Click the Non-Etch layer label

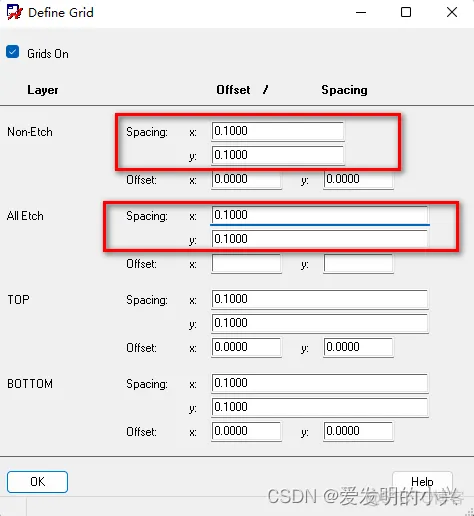pos(30,132)
